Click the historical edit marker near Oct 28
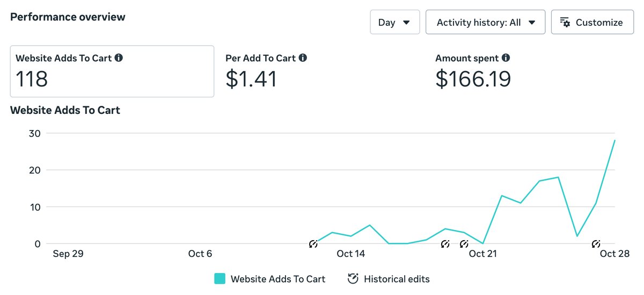The height and width of the screenshot is (295, 644). click(596, 244)
